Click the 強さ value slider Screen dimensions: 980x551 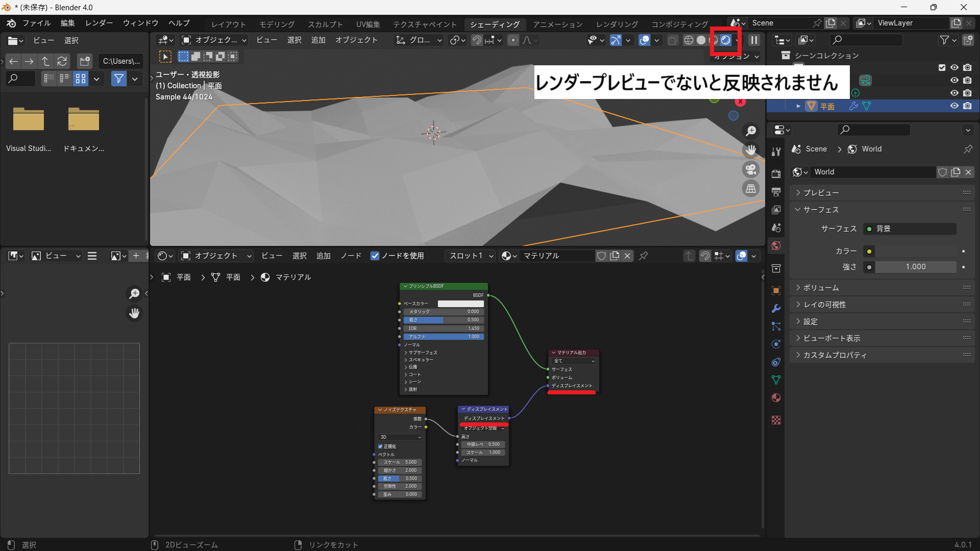pos(915,267)
